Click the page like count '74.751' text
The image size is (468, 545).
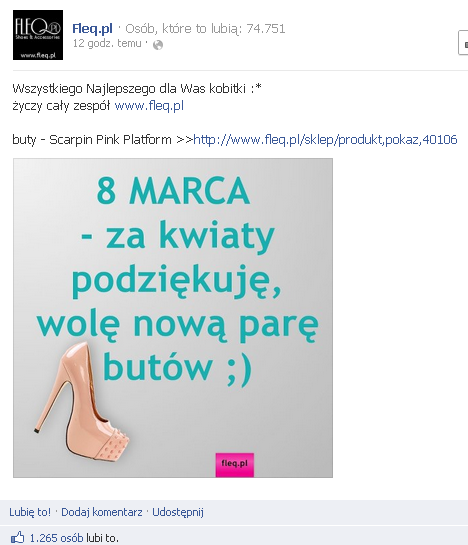click(x=266, y=29)
